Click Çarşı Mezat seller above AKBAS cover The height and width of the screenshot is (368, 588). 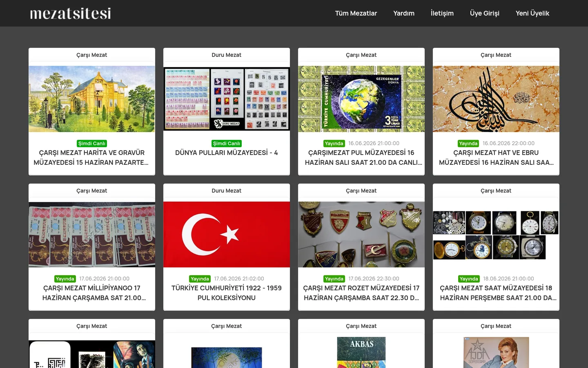coord(361,326)
